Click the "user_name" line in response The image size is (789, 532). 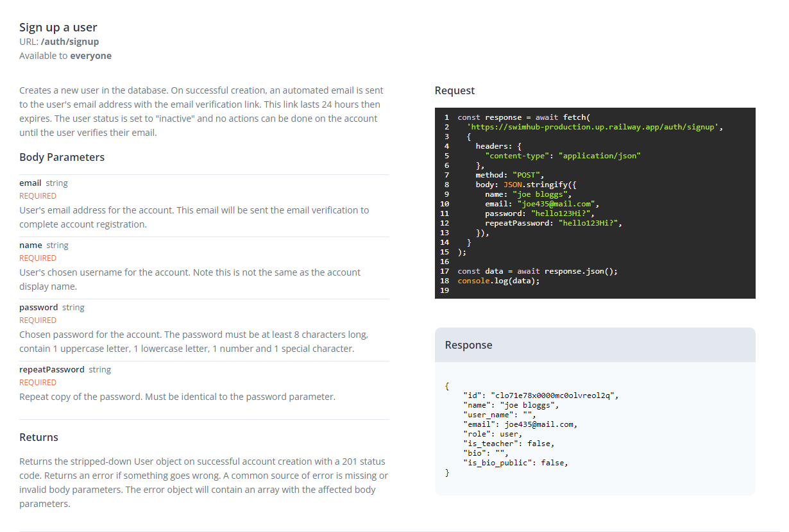click(500, 415)
